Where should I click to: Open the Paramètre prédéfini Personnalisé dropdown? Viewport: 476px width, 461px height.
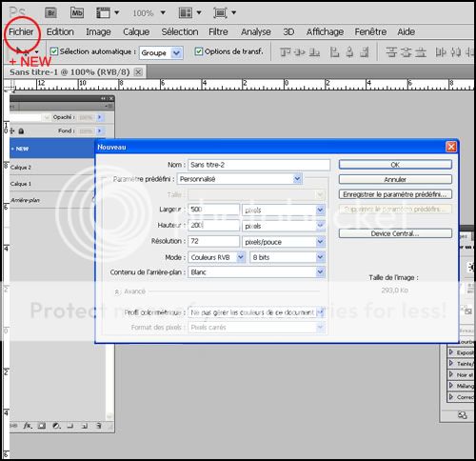pos(240,179)
